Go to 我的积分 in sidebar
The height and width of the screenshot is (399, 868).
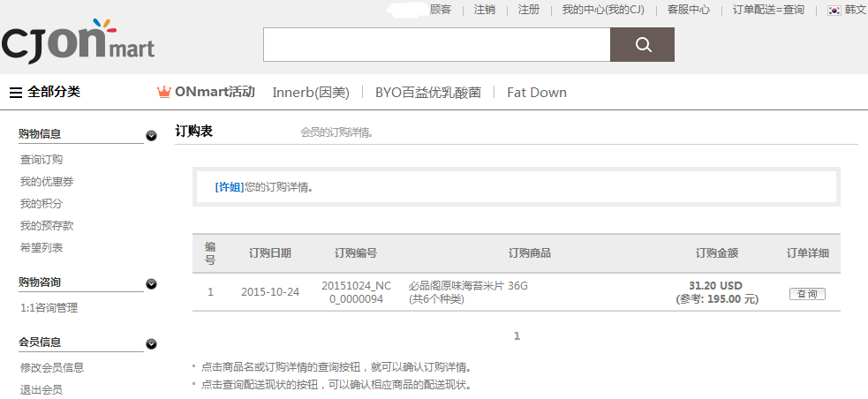42,204
